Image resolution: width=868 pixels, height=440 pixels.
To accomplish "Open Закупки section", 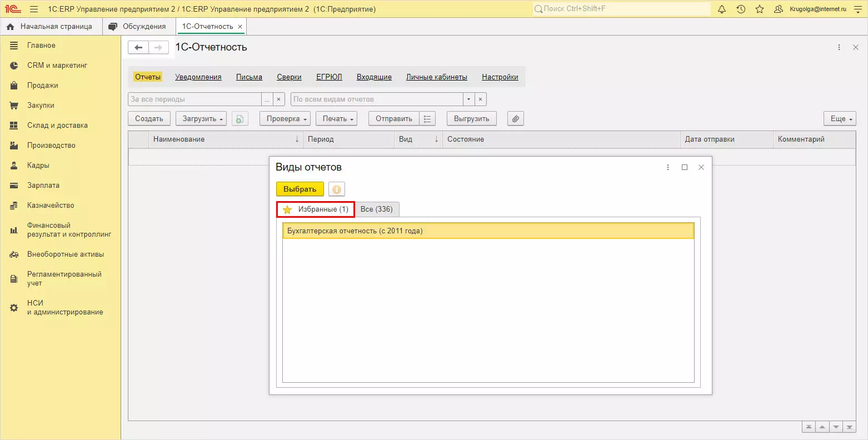I will click(61, 106).
